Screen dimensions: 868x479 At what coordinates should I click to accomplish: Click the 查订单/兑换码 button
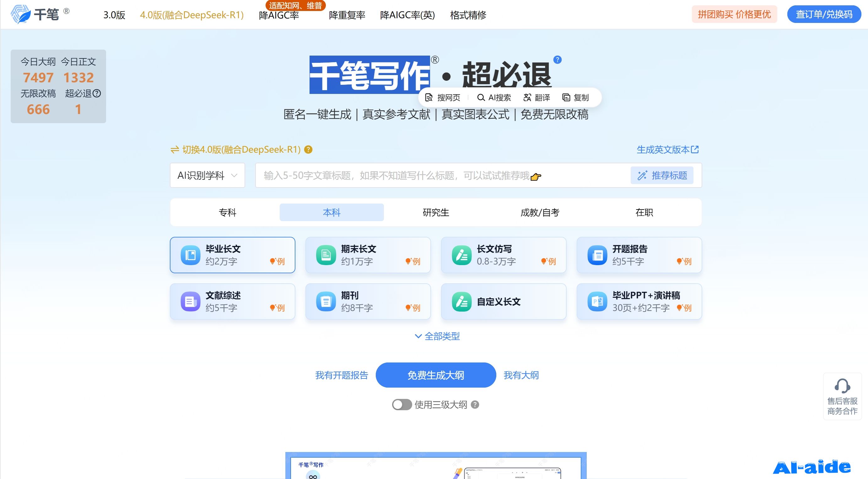[824, 14]
